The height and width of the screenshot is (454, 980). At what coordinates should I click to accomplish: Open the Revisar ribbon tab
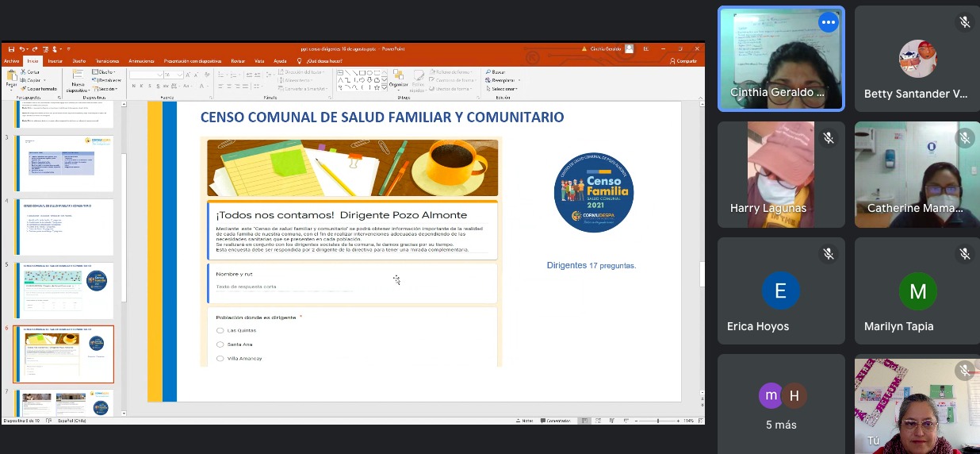(238, 61)
